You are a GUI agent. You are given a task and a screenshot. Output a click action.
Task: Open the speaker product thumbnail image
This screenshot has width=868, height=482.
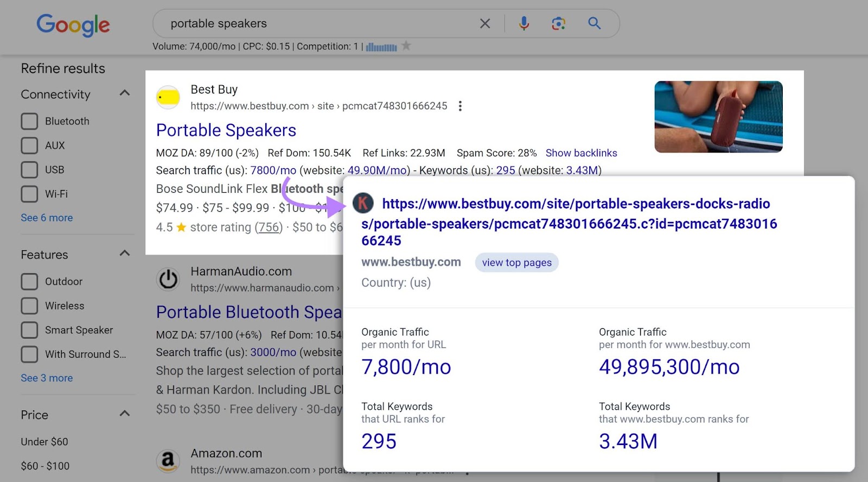click(x=718, y=117)
